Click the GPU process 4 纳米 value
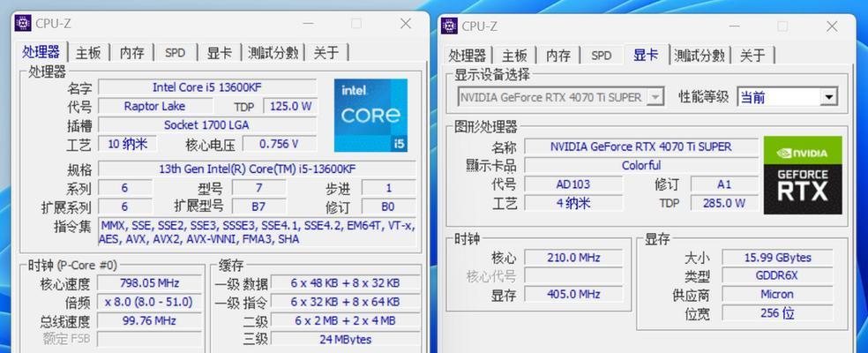868x353 pixels. 573,203
